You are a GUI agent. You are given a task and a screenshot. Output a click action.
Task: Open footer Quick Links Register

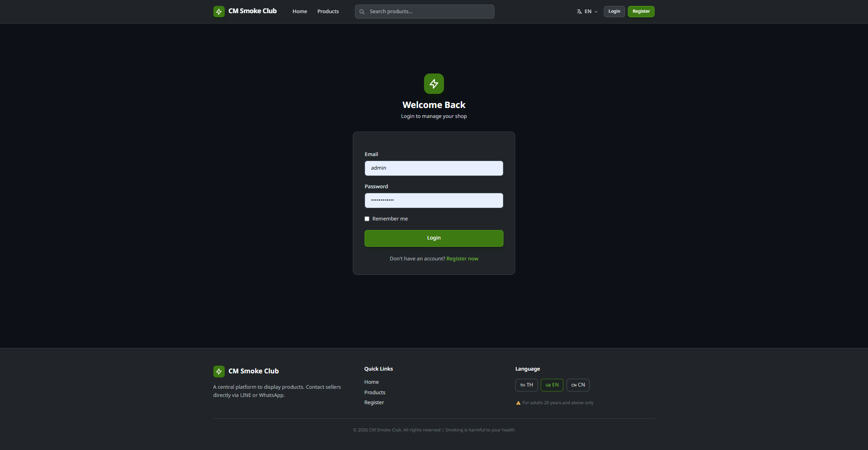[x=374, y=402]
